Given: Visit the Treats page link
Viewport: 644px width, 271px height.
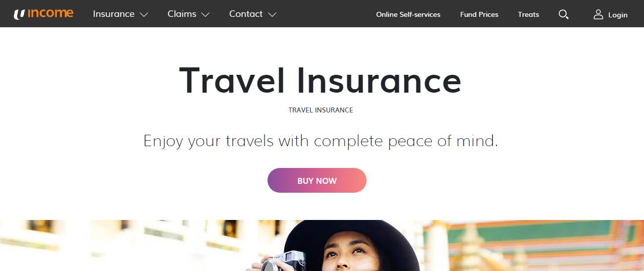Looking at the screenshot, I should click(528, 14).
